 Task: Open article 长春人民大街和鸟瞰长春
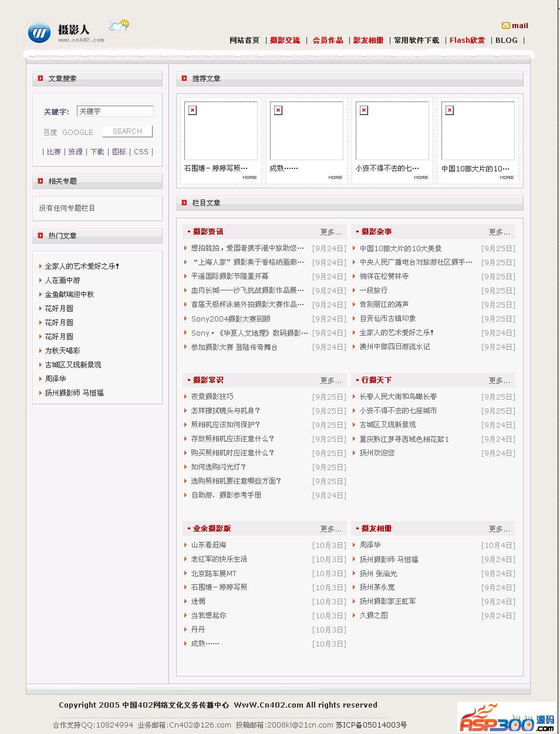(398, 397)
